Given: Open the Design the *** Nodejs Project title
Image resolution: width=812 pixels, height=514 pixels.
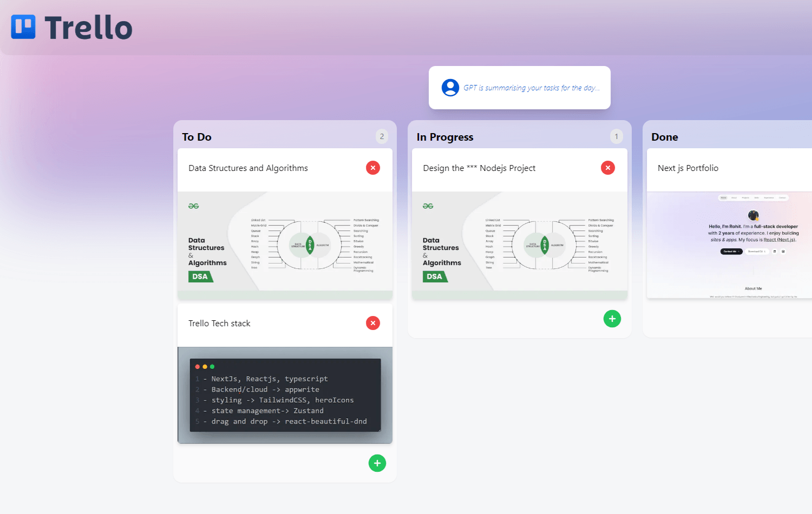Looking at the screenshot, I should (x=479, y=168).
